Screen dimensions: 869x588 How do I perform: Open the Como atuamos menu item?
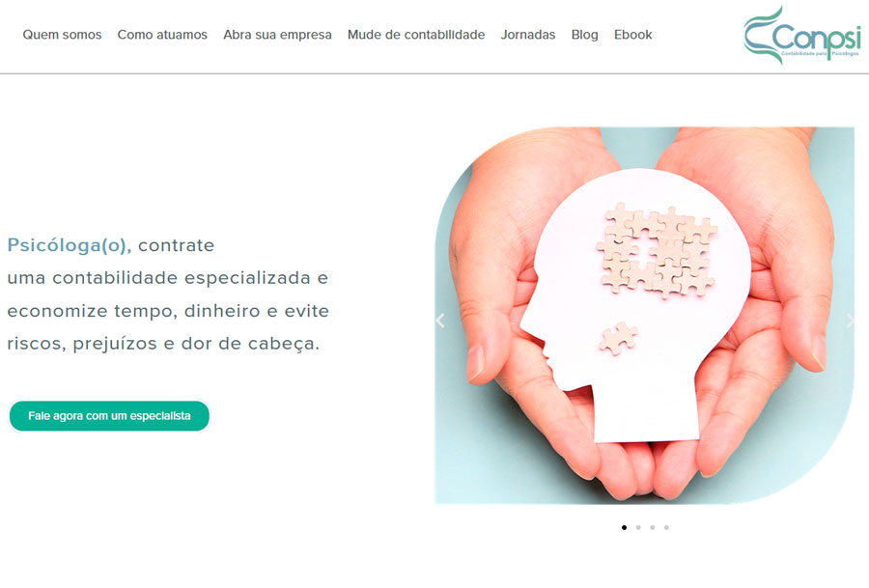click(x=162, y=35)
